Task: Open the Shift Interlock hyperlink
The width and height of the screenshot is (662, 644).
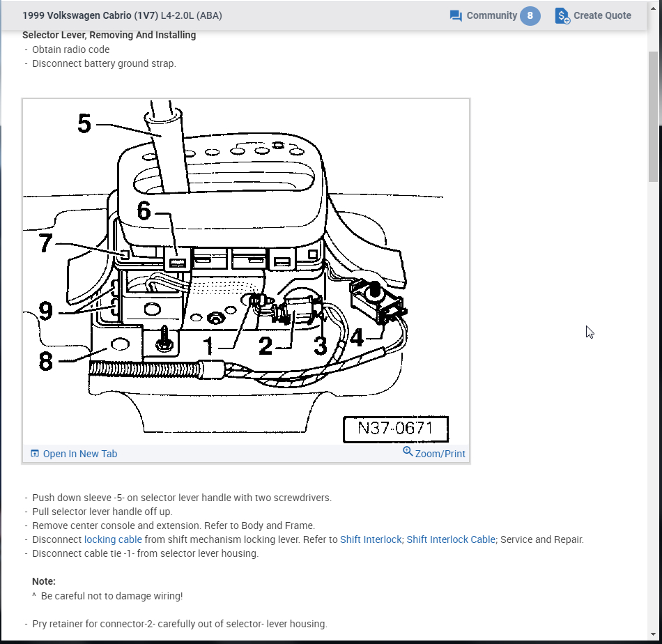Action: [x=371, y=539]
